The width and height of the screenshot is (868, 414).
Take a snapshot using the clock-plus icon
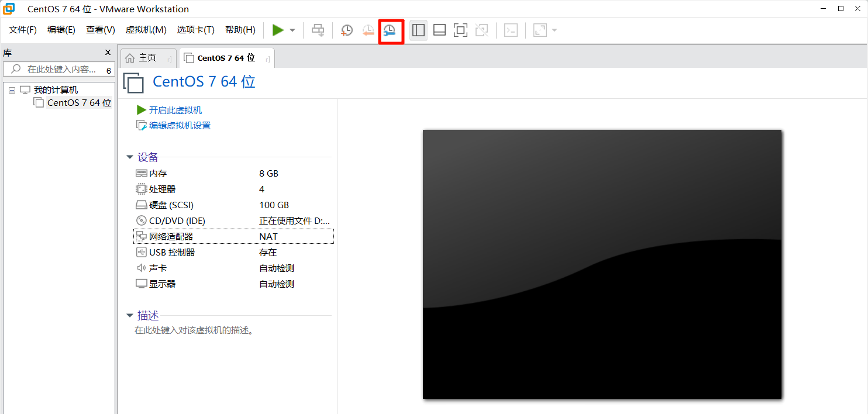(347, 30)
